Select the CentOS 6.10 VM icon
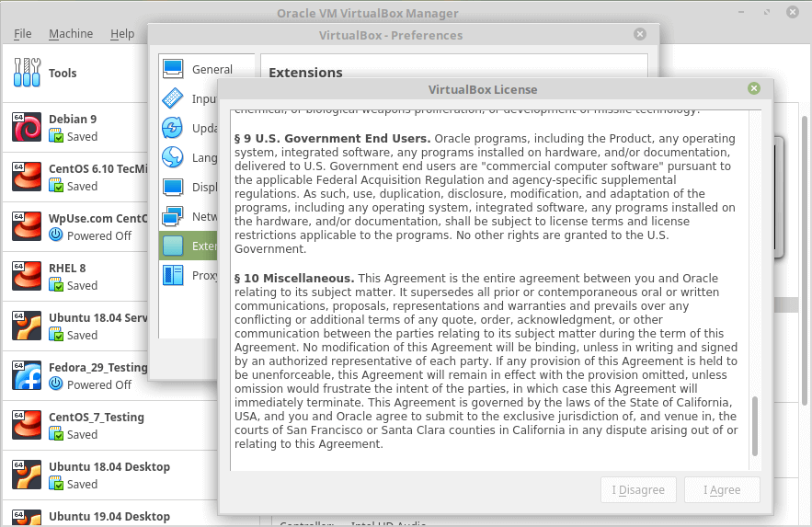812x527 pixels. pos(27,177)
